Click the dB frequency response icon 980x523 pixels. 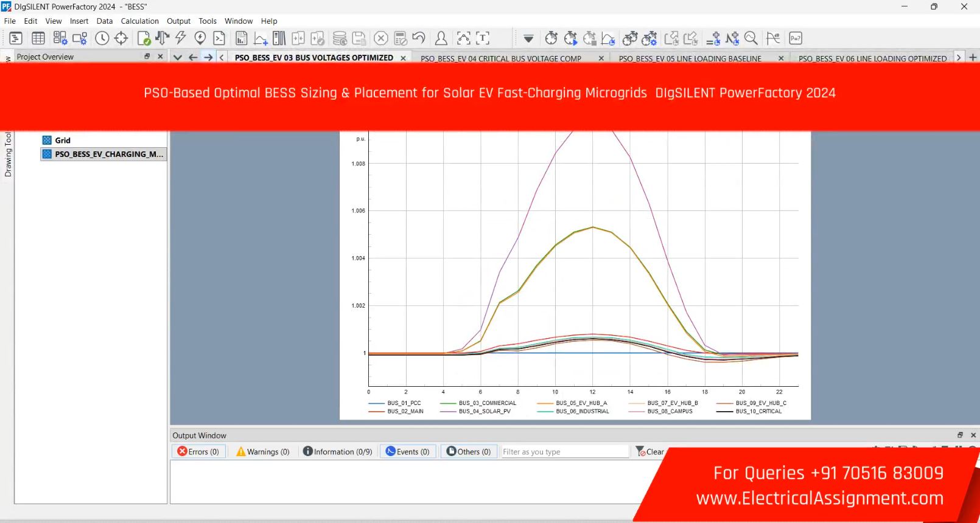point(773,38)
